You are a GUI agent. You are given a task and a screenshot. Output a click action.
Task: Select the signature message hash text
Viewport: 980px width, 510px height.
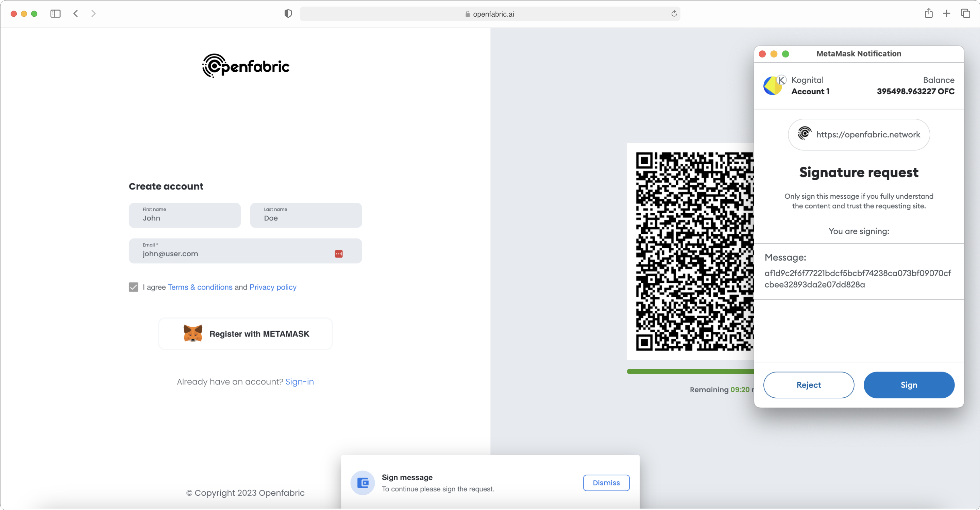coord(858,279)
